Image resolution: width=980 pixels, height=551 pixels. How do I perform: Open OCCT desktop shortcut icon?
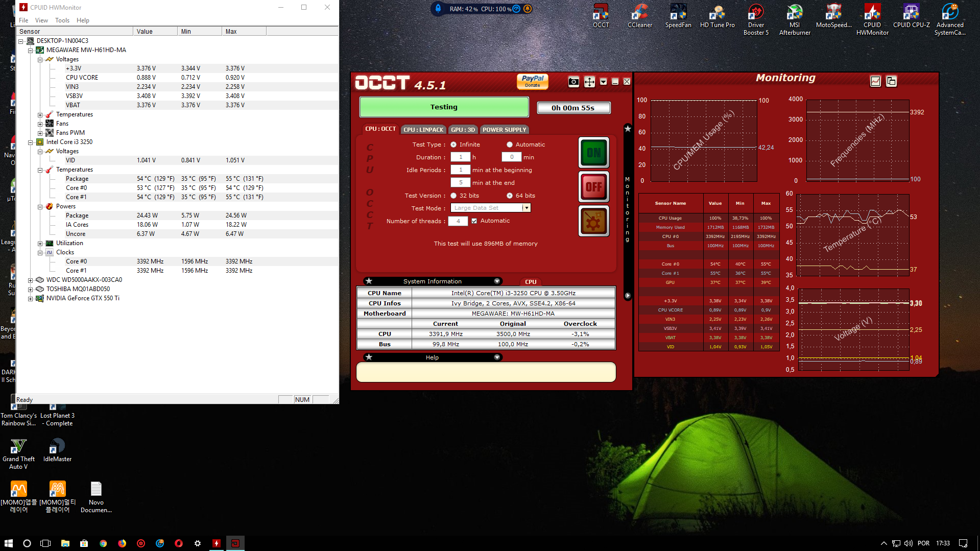[601, 16]
